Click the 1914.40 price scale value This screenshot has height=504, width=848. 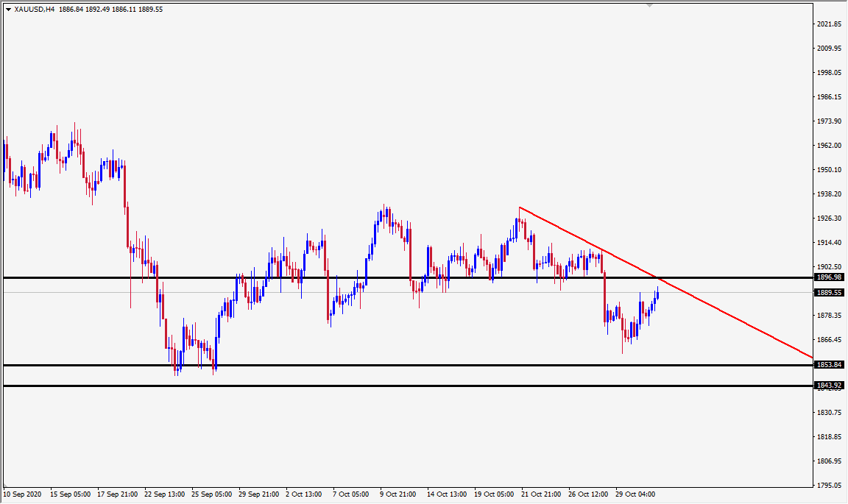tap(829, 242)
